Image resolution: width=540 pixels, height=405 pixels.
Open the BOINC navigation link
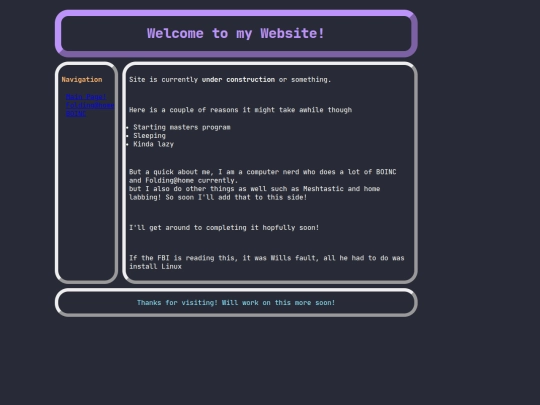(x=76, y=114)
